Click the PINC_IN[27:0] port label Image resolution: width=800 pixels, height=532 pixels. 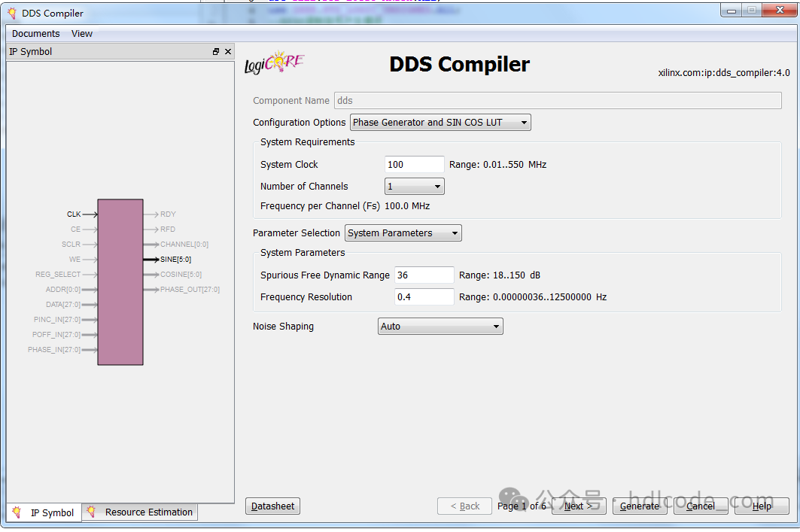pos(57,320)
